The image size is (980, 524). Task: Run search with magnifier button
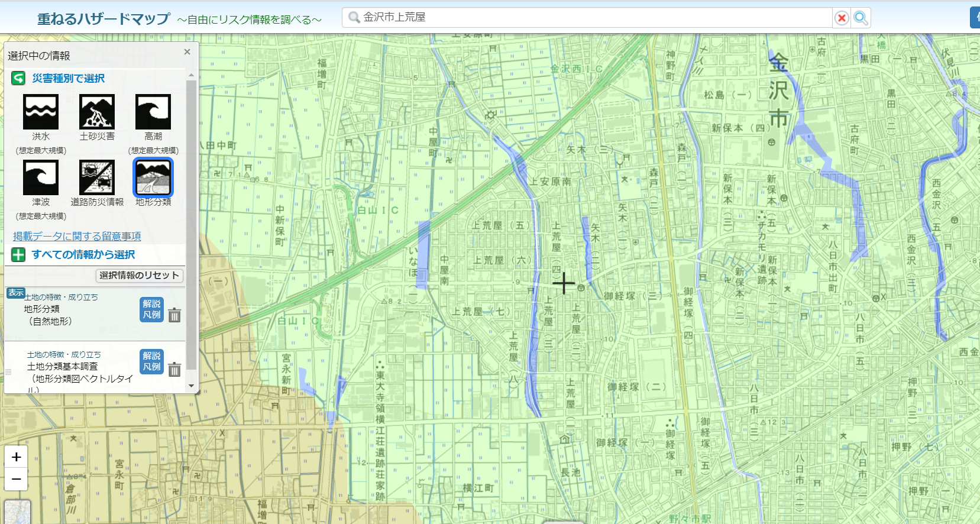(x=861, y=18)
